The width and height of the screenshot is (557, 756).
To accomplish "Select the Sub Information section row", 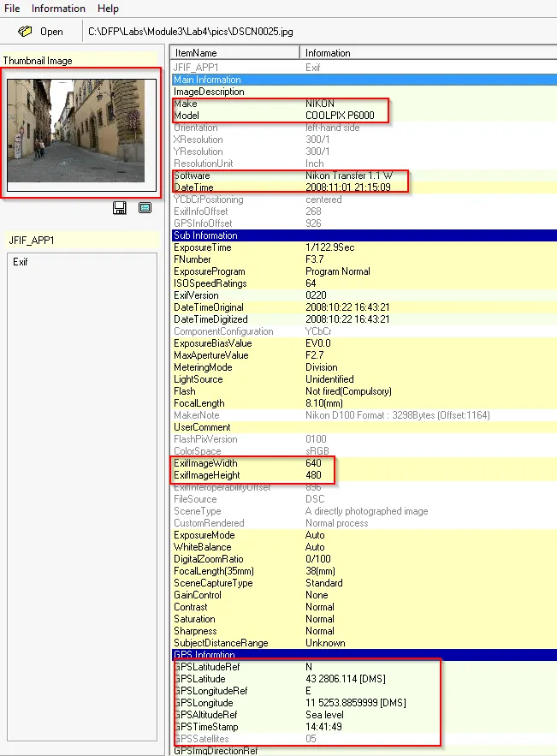I will (205, 235).
